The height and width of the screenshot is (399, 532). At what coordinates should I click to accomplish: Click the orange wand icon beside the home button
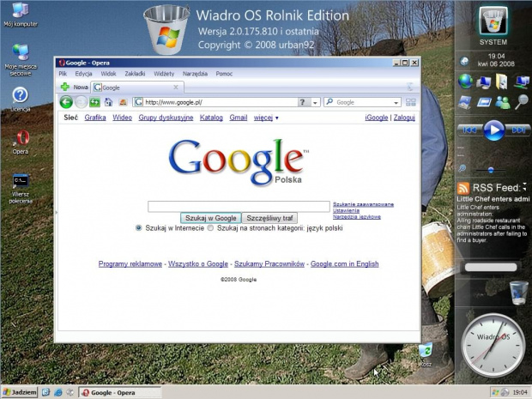tap(123, 102)
